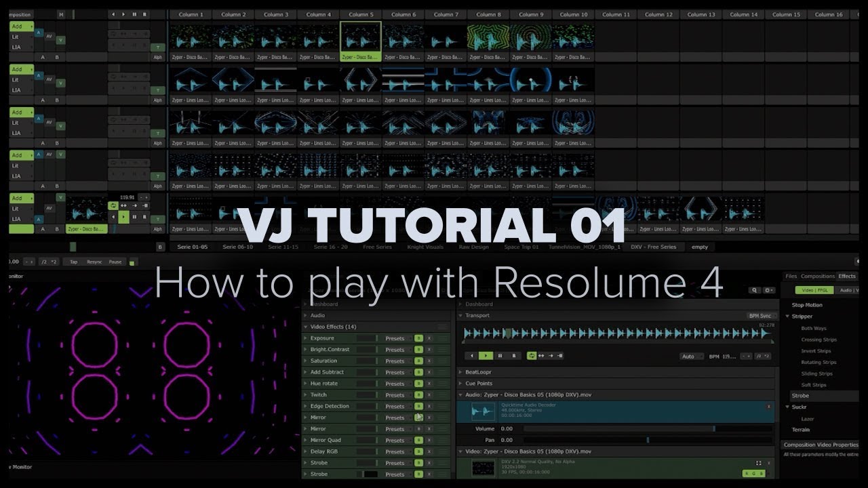This screenshot has height=488, width=868.
Task: Click the M button in composition header
Action: (61, 14)
